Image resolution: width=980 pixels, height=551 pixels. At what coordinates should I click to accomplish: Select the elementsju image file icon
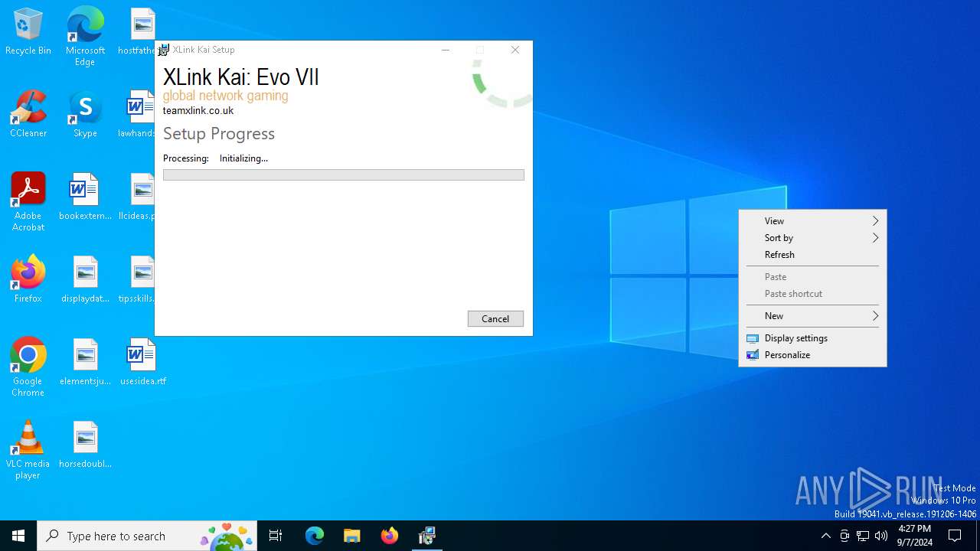(x=85, y=363)
